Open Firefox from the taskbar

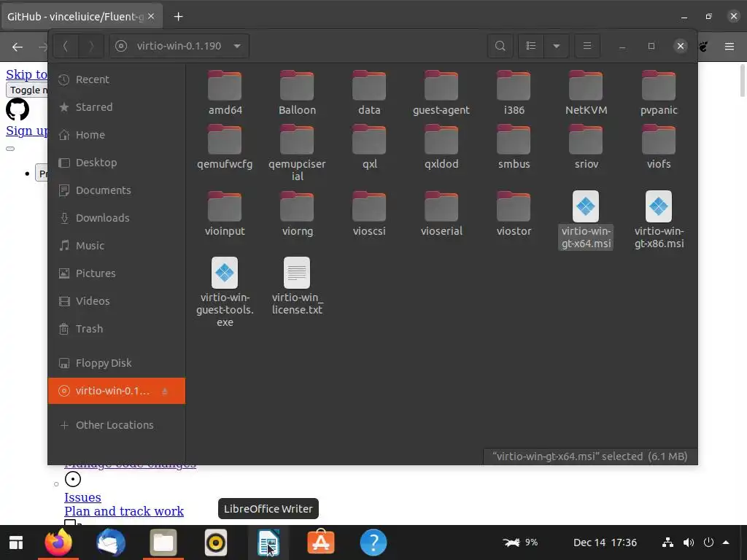tap(58, 542)
